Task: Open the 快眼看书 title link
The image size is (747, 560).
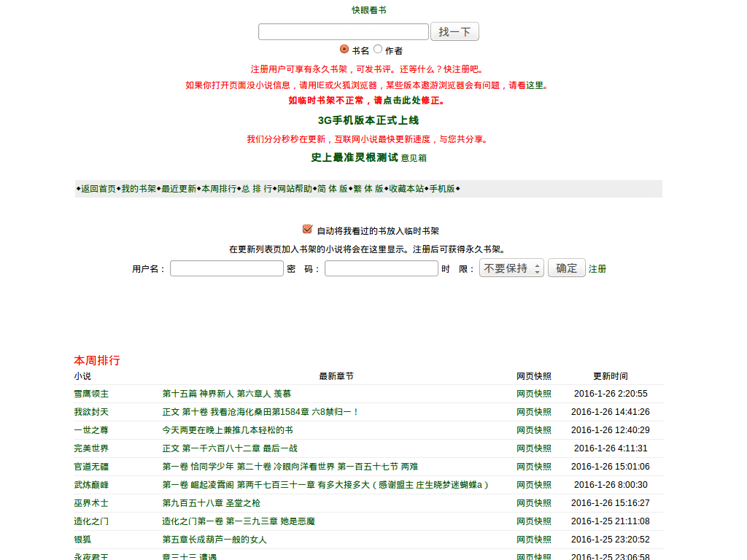Action: pos(368,10)
